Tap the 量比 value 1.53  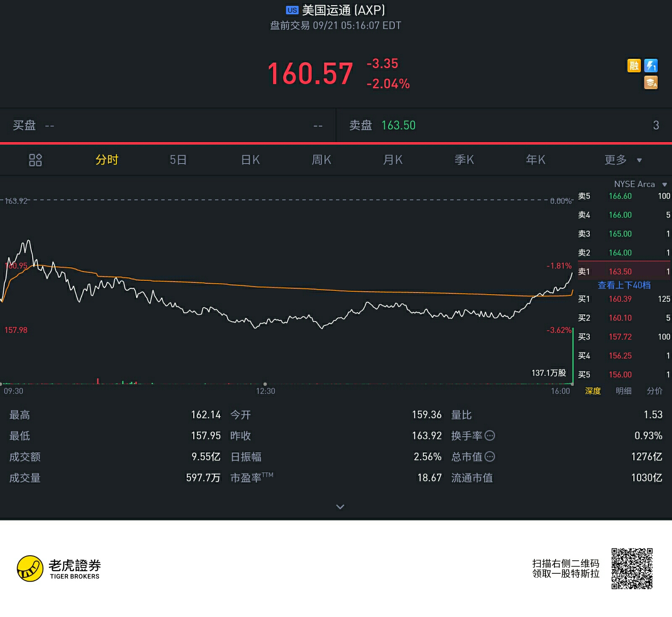653,415
